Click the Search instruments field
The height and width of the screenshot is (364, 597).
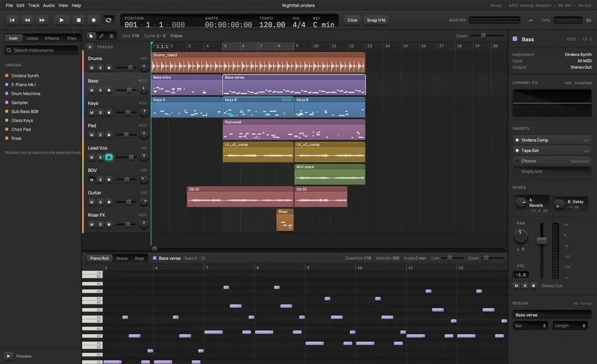(x=42, y=50)
